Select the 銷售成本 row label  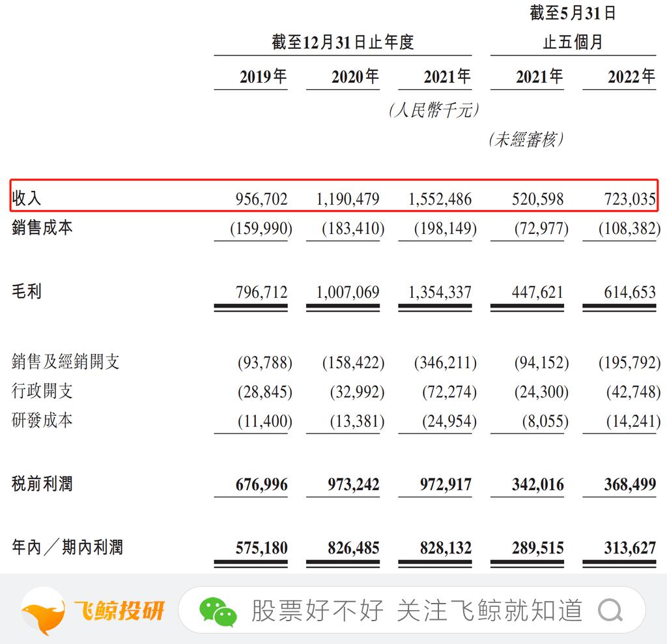[x=42, y=227]
